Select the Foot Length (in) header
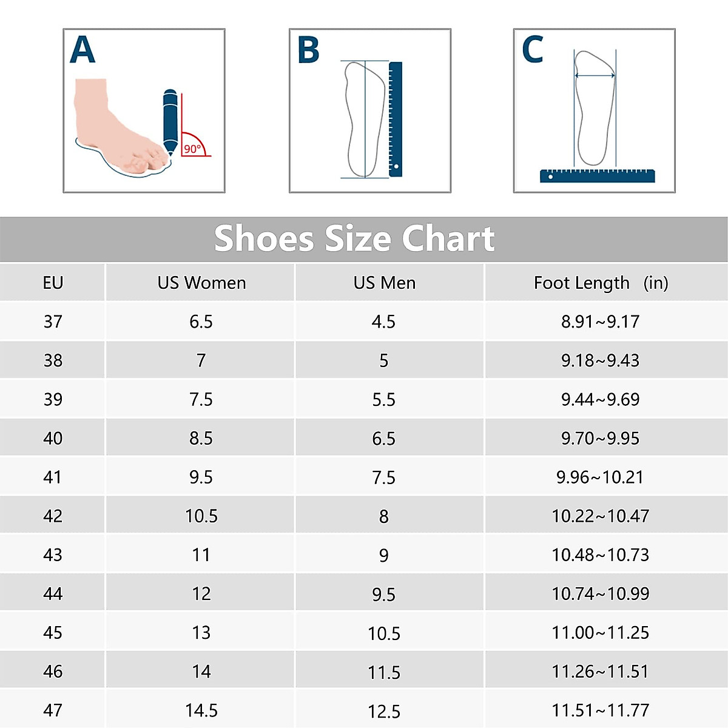This screenshot has width=728, height=728. coord(601,283)
